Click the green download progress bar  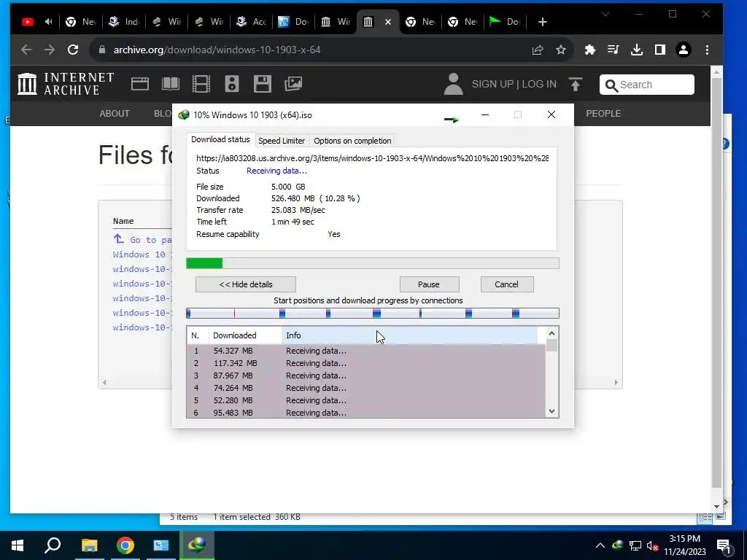[373, 263]
